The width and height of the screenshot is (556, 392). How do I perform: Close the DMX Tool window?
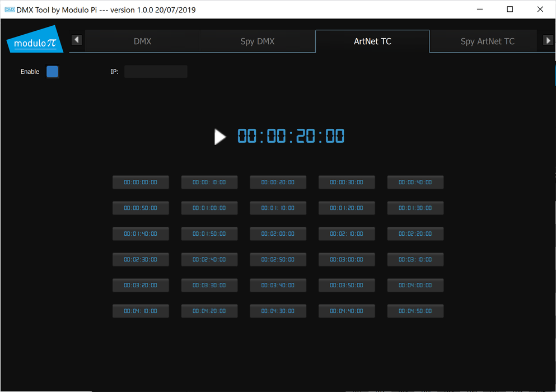coord(540,9)
